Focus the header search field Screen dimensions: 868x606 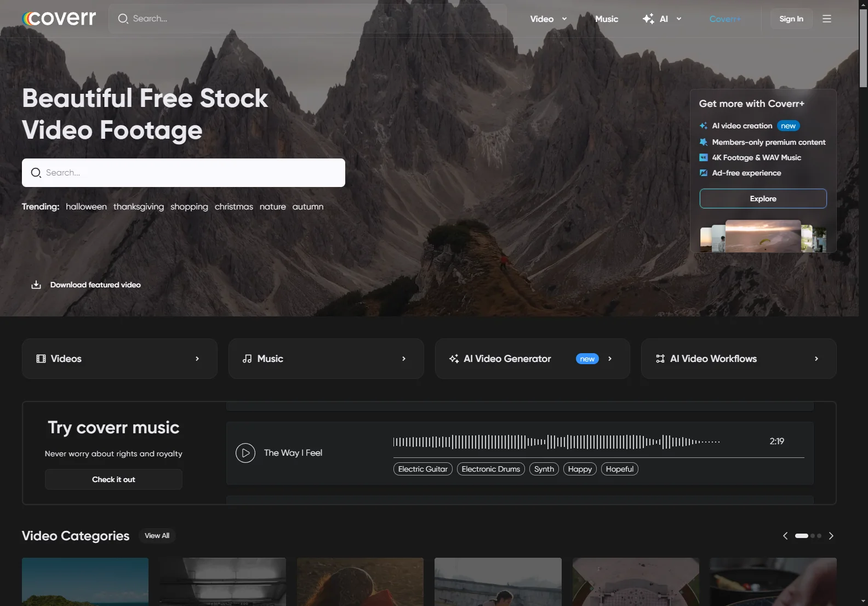pos(307,19)
